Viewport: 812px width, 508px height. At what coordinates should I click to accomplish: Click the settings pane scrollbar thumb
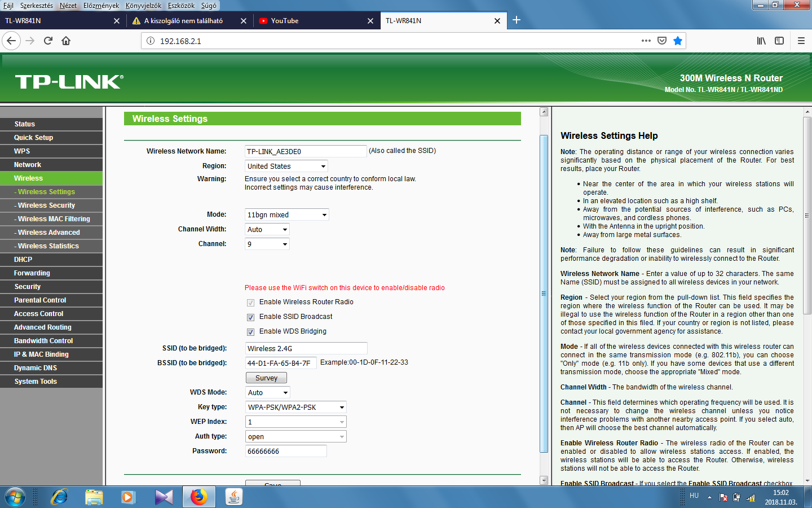544,294
